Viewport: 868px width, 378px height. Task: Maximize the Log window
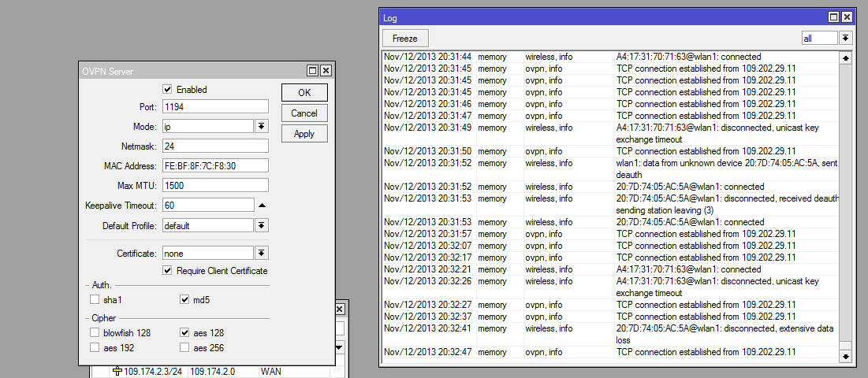point(833,17)
